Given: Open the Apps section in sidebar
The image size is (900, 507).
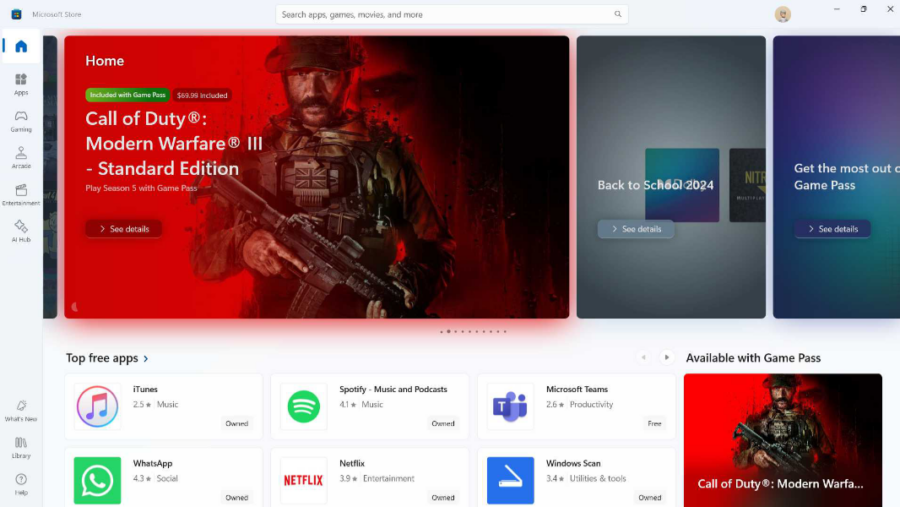Looking at the screenshot, I should tap(21, 84).
